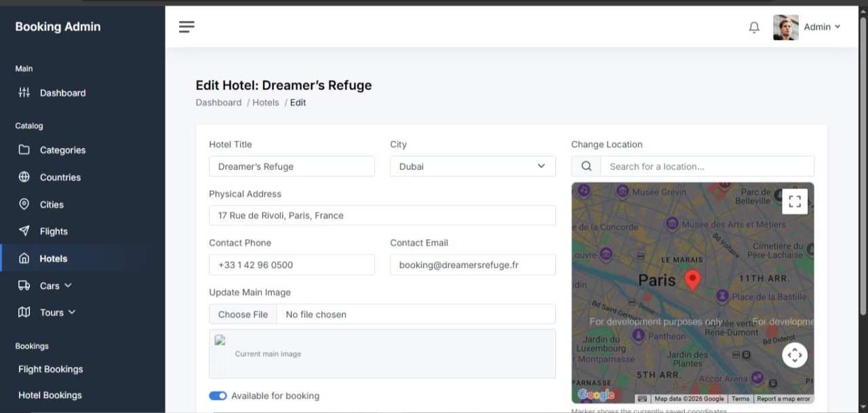The height and width of the screenshot is (413, 868).
Task: Enter fullscreen mode on the map
Action: (794, 201)
